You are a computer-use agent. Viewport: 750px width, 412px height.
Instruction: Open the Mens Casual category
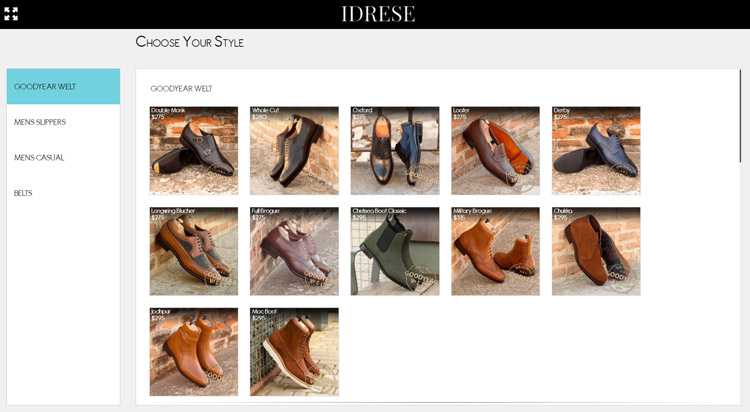point(63,157)
